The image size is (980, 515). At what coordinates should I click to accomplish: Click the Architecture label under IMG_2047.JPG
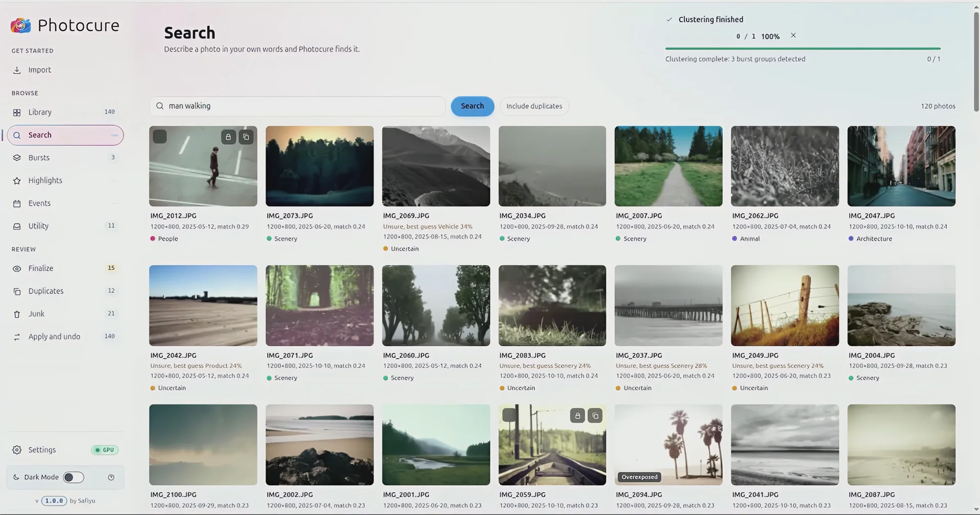click(874, 239)
